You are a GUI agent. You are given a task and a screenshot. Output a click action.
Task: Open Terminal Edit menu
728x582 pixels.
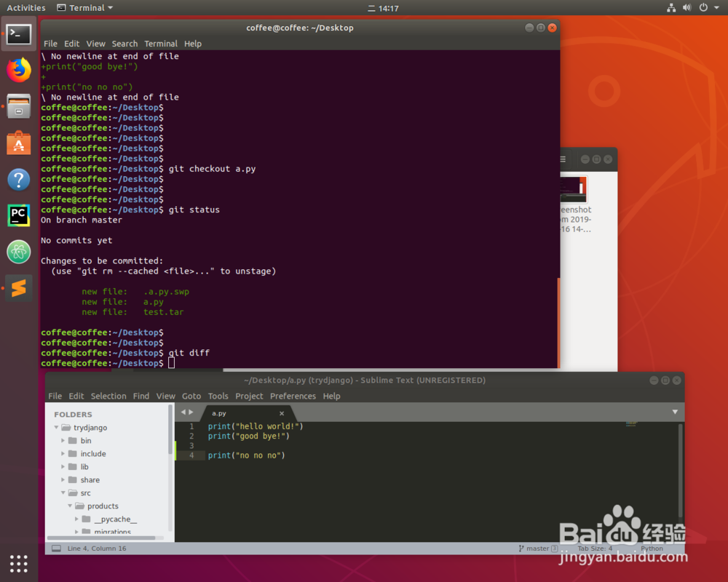71,44
